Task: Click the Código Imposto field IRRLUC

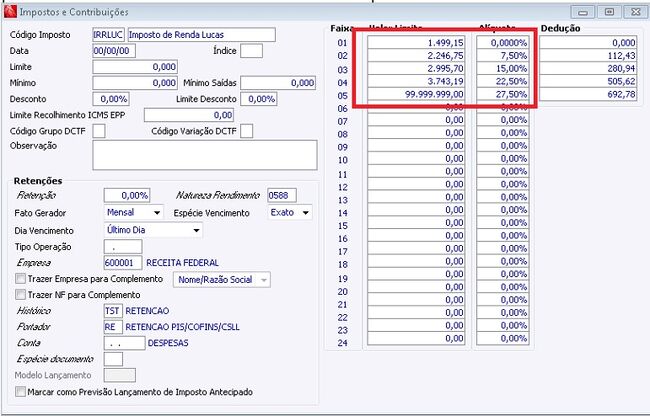Action: click(x=108, y=35)
